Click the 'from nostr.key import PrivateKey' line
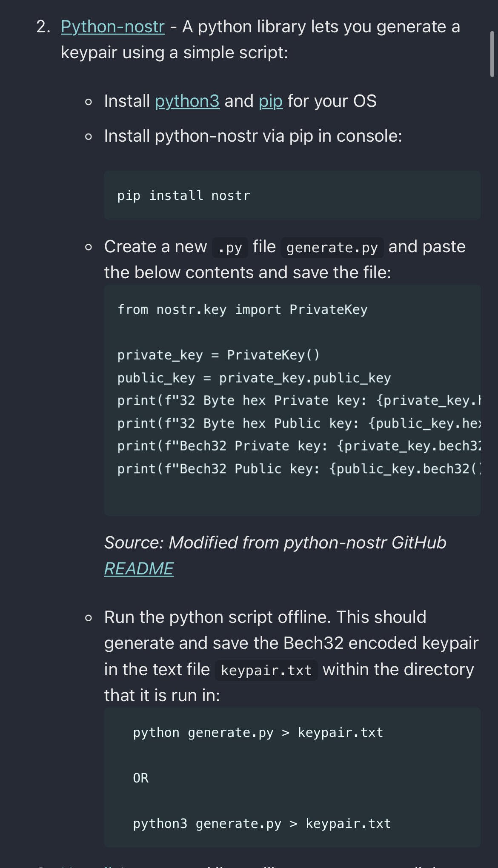498x868 pixels. pos(243,309)
